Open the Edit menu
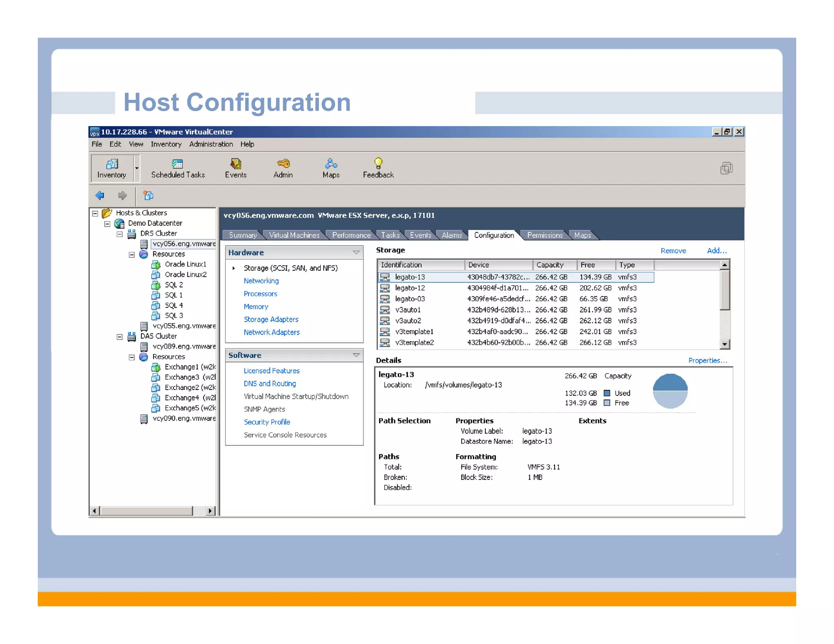The image size is (834, 644). point(115,144)
